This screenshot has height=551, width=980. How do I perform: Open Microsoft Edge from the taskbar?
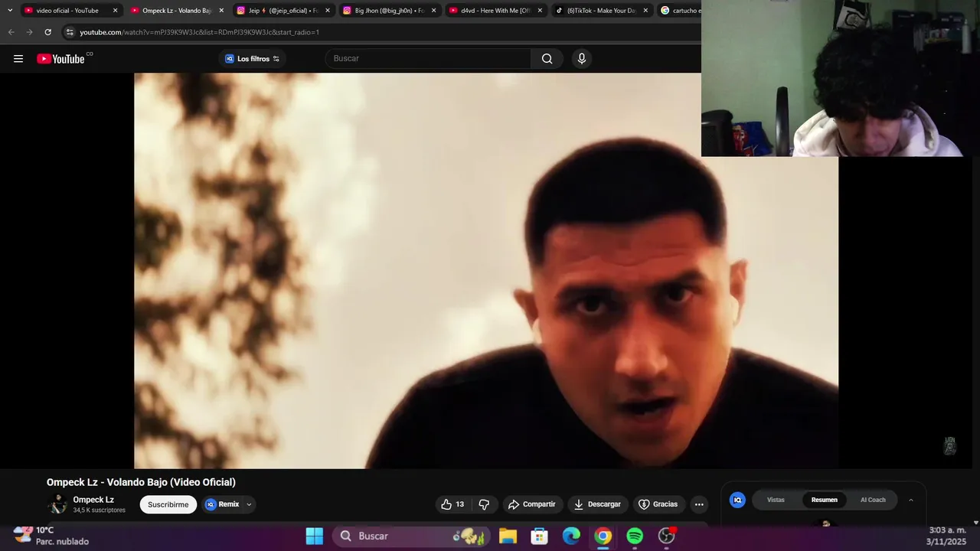(x=571, y=536)
